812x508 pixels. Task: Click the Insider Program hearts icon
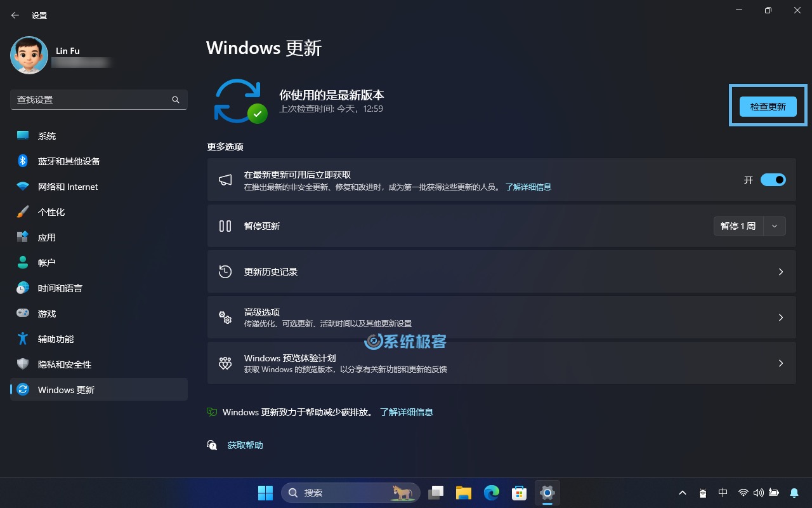pyautogui.click(x=225, y=363)
